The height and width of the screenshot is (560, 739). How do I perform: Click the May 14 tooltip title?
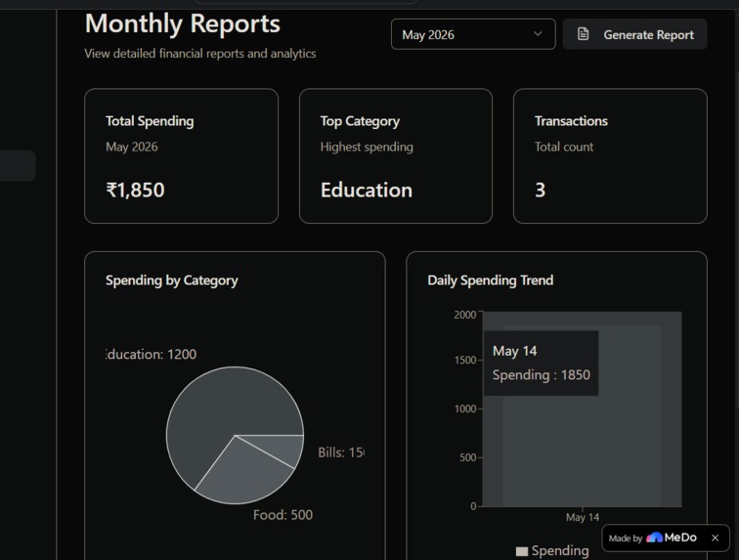pos(514,351)
